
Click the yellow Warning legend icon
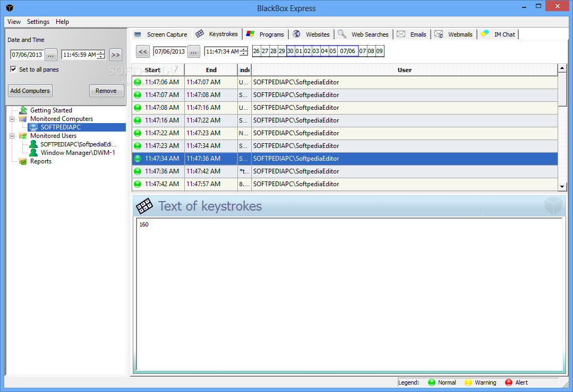[x=468, y=382]
